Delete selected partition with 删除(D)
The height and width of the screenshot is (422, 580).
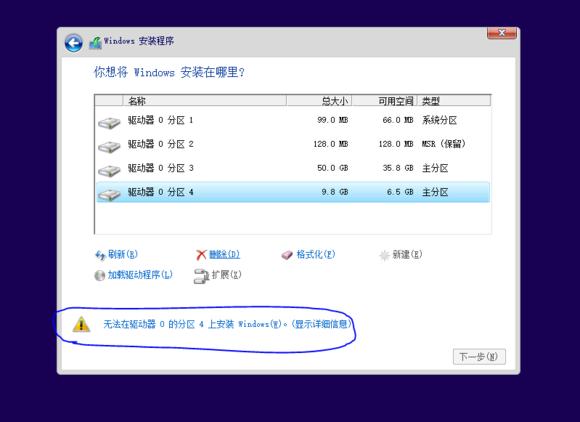pyautogui.click(x=225, y=254)
